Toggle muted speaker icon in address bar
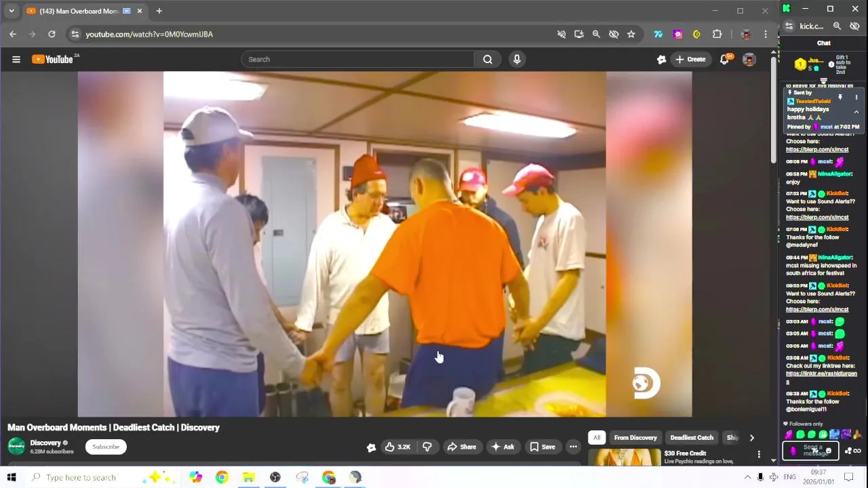The image size is (868, 488). tap(561, 34)
